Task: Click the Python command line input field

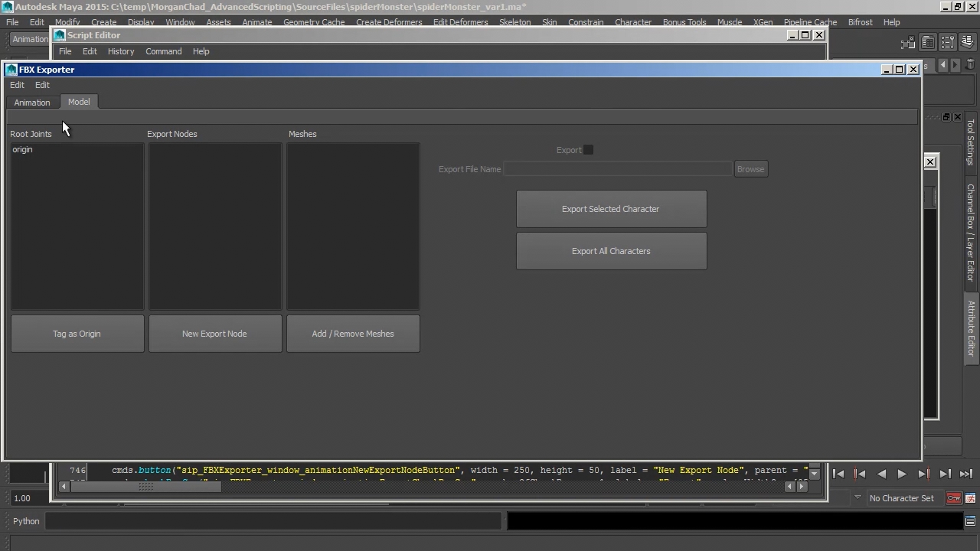Action: tap(273, 521)
